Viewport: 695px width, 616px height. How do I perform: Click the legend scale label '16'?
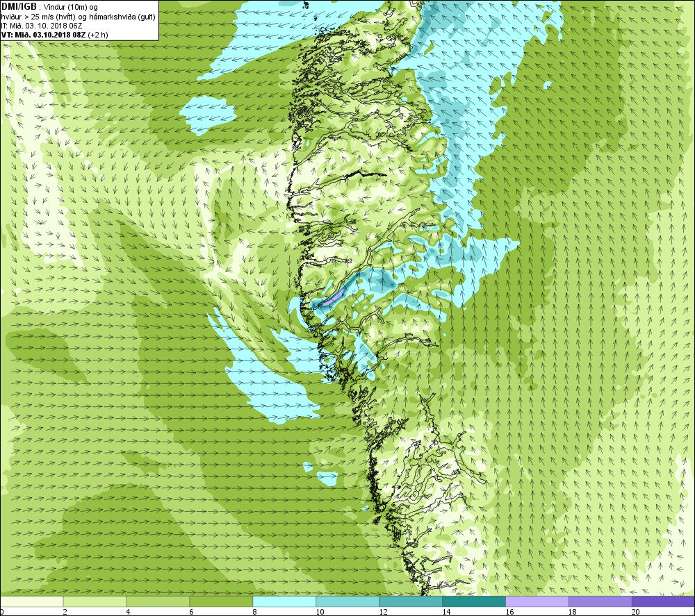point(509,612)
